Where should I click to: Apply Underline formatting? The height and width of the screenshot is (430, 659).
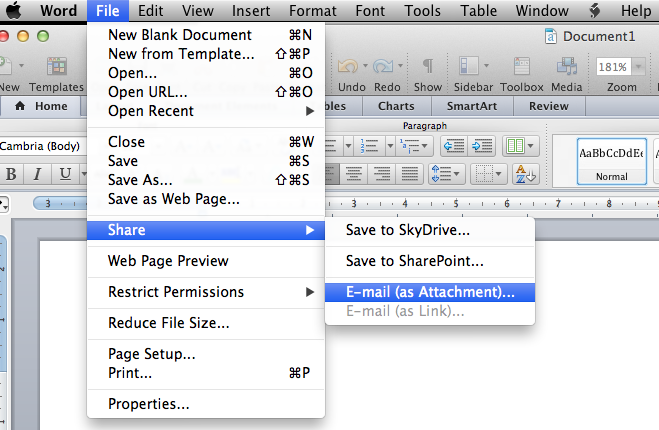pyautogui.click(x=65, y=174)
